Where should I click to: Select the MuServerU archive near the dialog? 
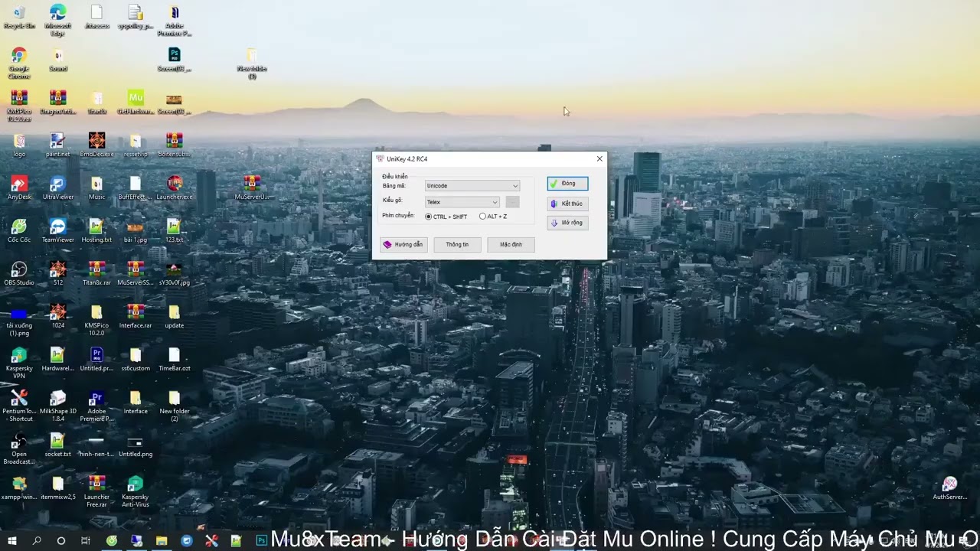click(x=252, y=188)
